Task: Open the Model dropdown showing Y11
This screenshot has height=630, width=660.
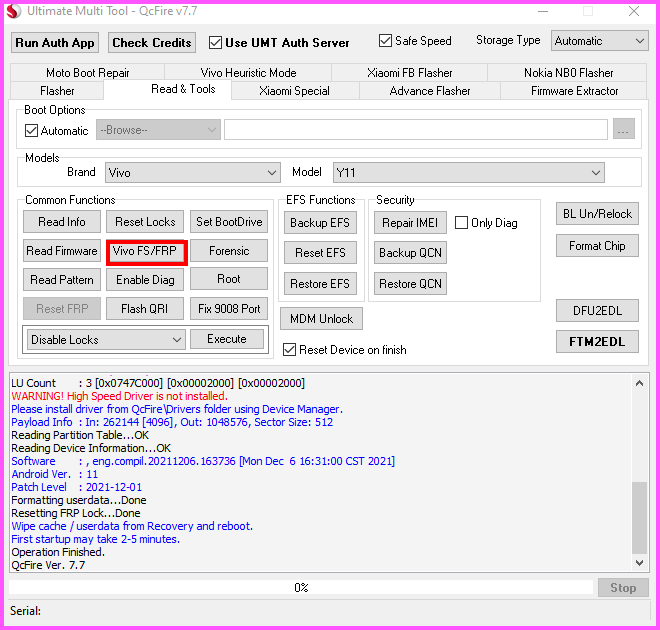Action: click(x=468, y=173)
